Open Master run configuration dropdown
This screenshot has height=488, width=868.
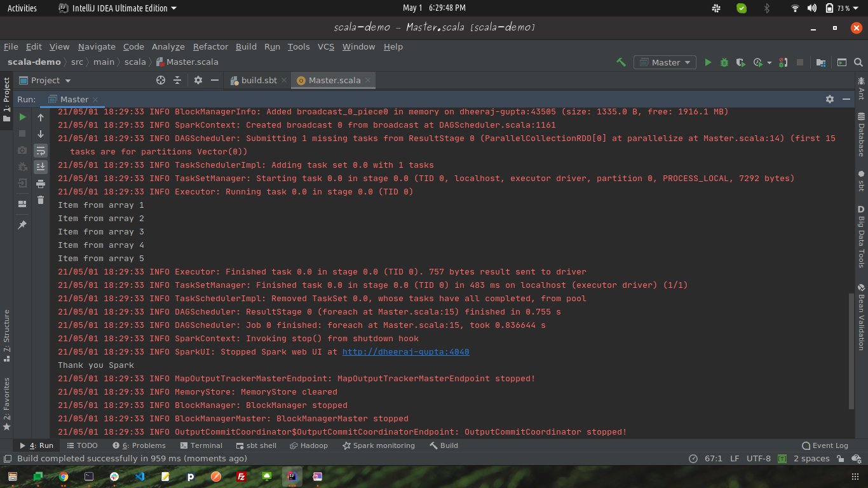tap(665, 62)
